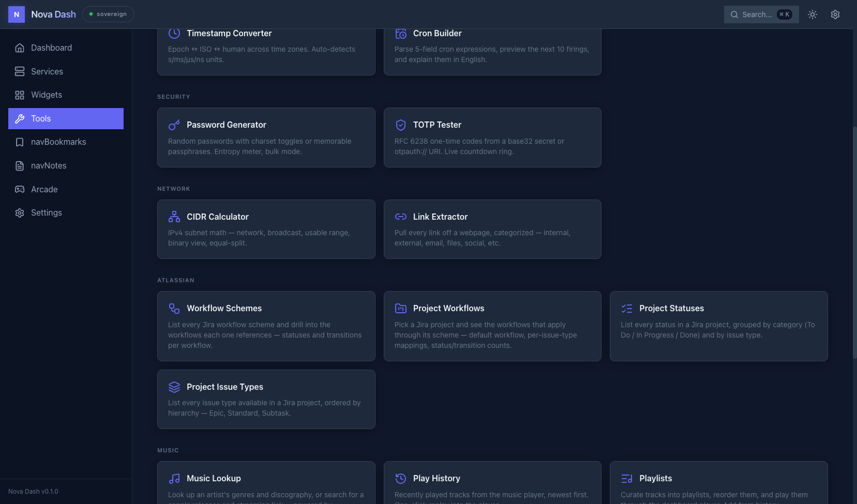Image resolution: width=857 pixels, height=504 pixels.
Task: Open Arcade from sidebar
Action: point(66,189)
